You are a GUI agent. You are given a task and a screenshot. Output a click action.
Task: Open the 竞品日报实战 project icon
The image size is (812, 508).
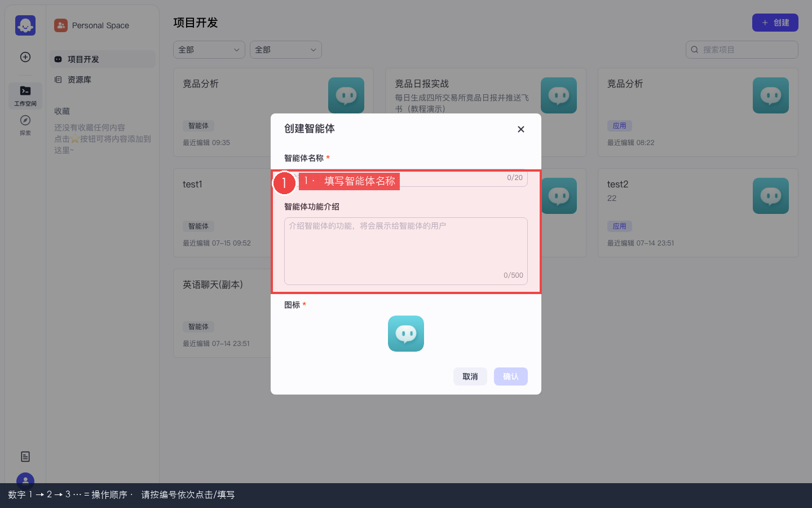(x=559, y=95)
